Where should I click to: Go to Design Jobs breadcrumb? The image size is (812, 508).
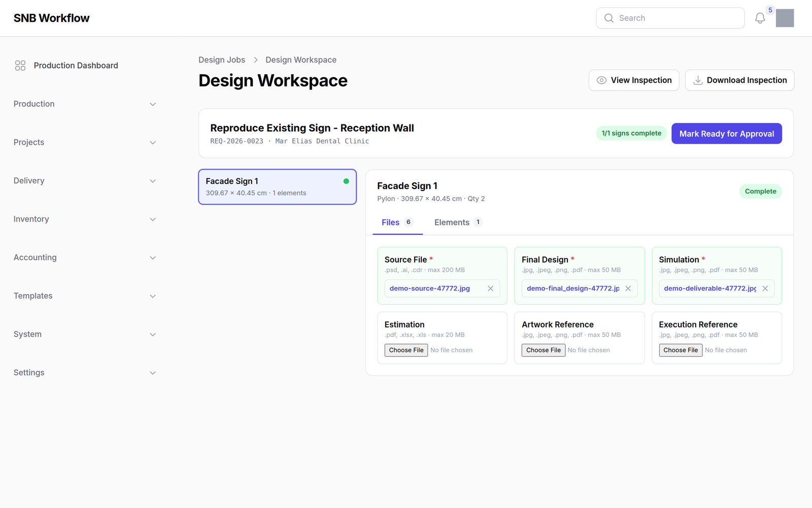tap(222, 60)
